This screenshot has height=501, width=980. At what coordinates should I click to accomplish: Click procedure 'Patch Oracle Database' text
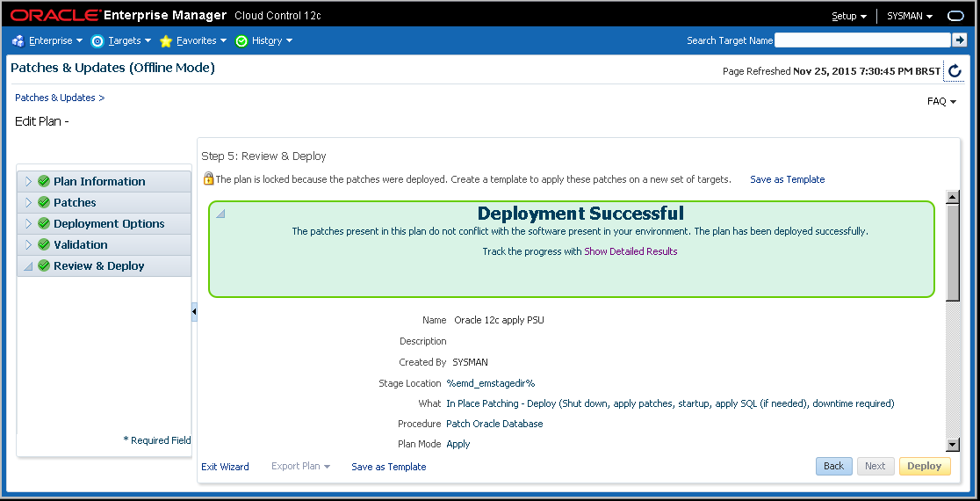(494, 424)
